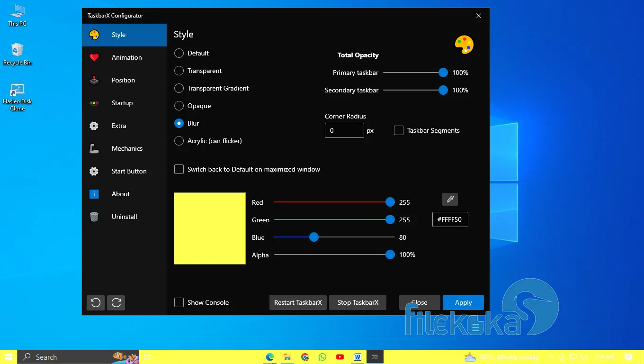The height and width of the screenshot is (364, 644).
Task: Click the TaskbarX icon on the taskbar
Action: click(375, 357)
